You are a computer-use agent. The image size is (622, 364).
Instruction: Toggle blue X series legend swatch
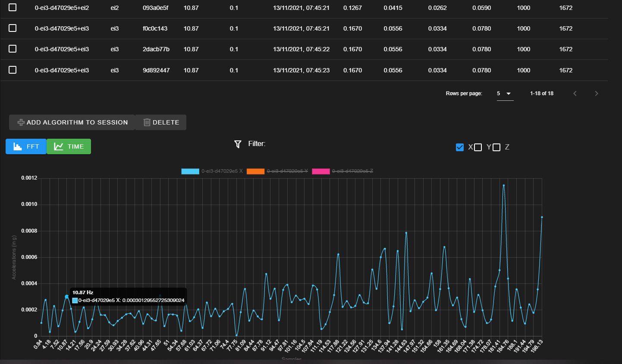tap(190, 171)
